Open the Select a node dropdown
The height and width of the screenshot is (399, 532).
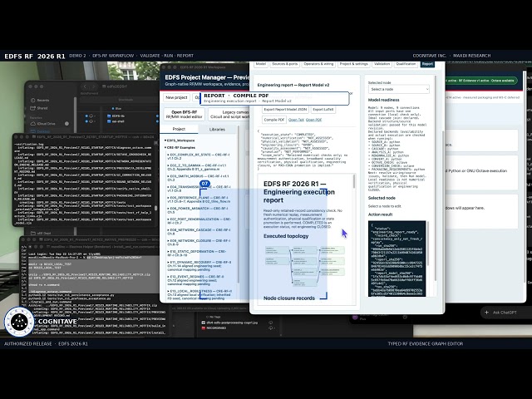point(399,89)
